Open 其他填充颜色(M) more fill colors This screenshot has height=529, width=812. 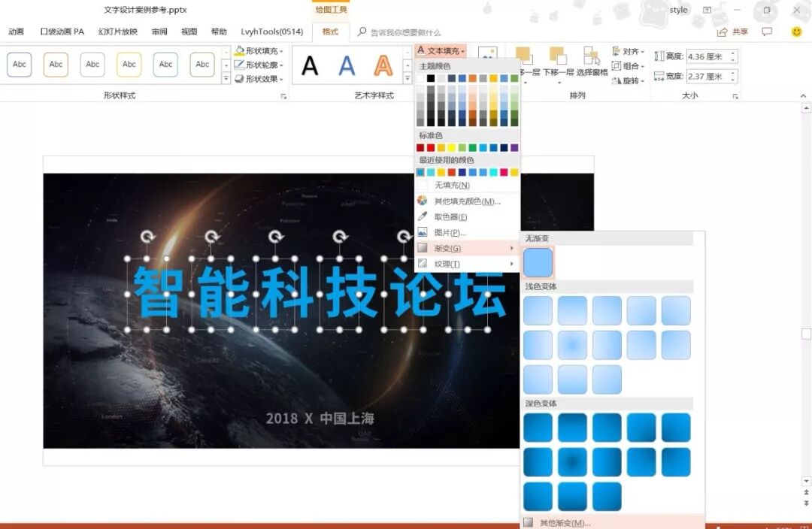[x=467, y=201]
